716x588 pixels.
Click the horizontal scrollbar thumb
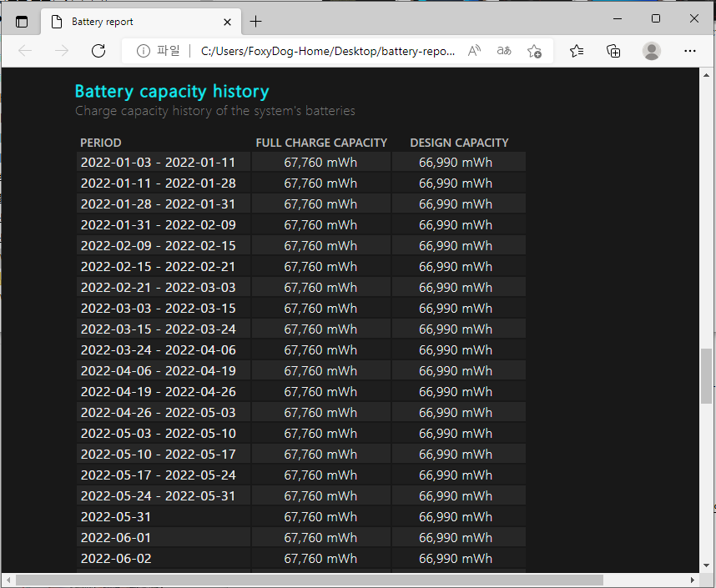(309, 580)
